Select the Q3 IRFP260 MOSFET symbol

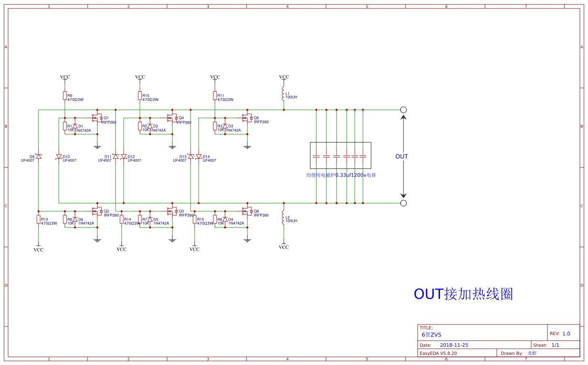pos(172,211)
